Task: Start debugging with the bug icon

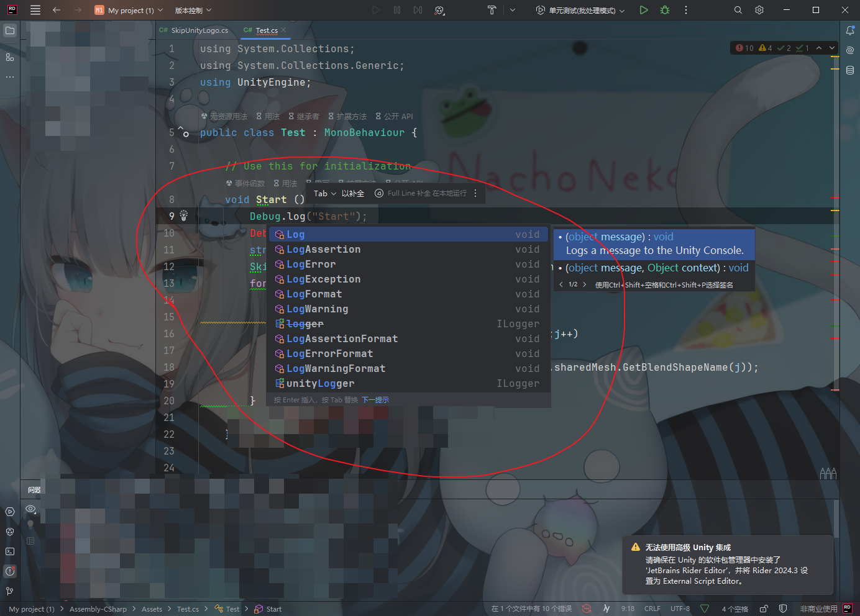Action: [665, 10]
